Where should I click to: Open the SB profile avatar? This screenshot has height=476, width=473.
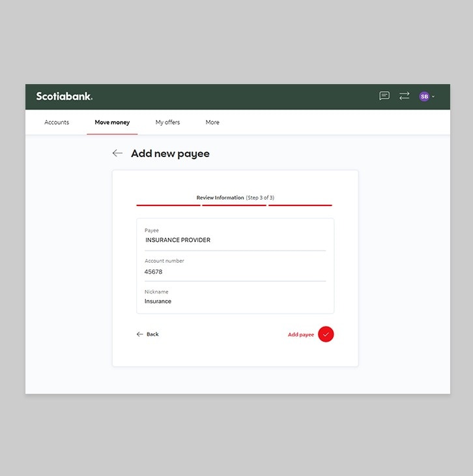(424, 97)
